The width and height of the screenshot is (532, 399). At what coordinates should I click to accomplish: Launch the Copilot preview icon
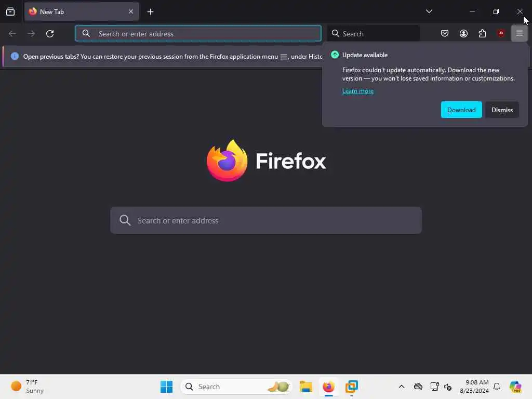coord(515,387)
